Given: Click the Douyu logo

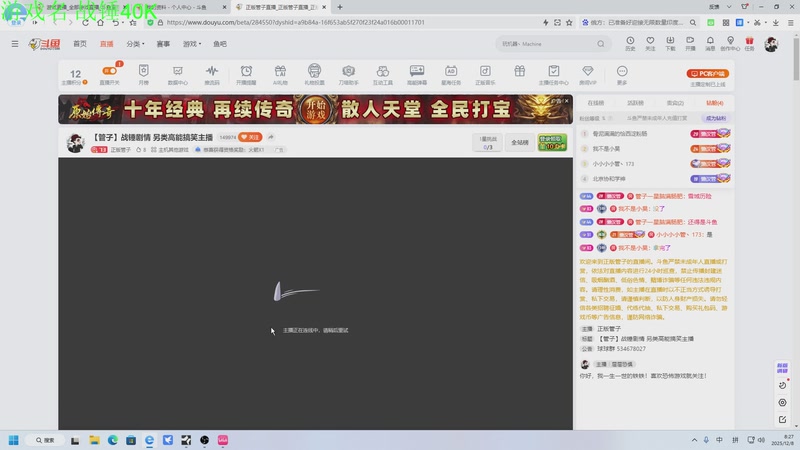Looking at the screenshot, I should (x=44, y=44).
